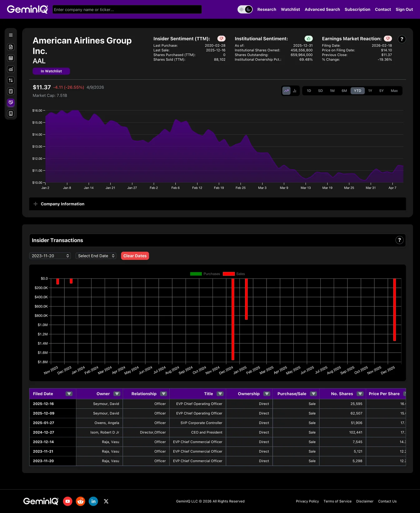Click the GeminIQ logo in the header
The image size is (420, 513).
27,9
